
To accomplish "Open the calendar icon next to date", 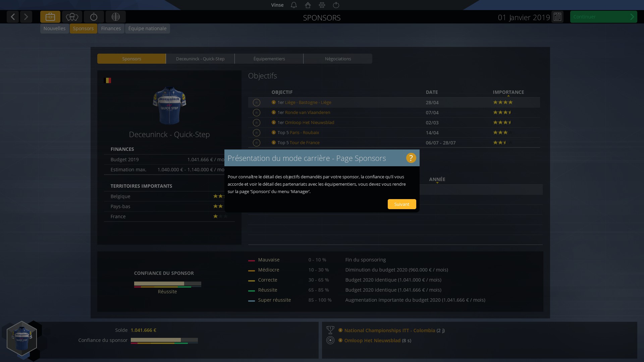I will (557, 17).
